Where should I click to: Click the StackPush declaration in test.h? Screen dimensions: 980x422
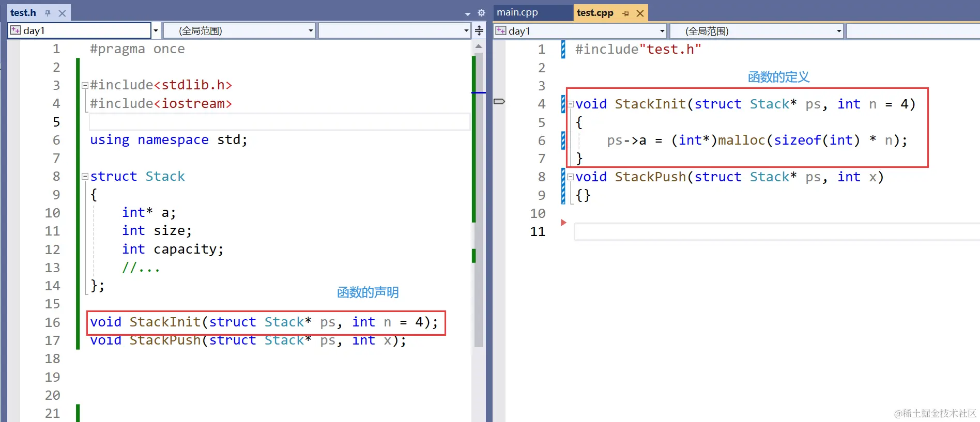(248, 340)
